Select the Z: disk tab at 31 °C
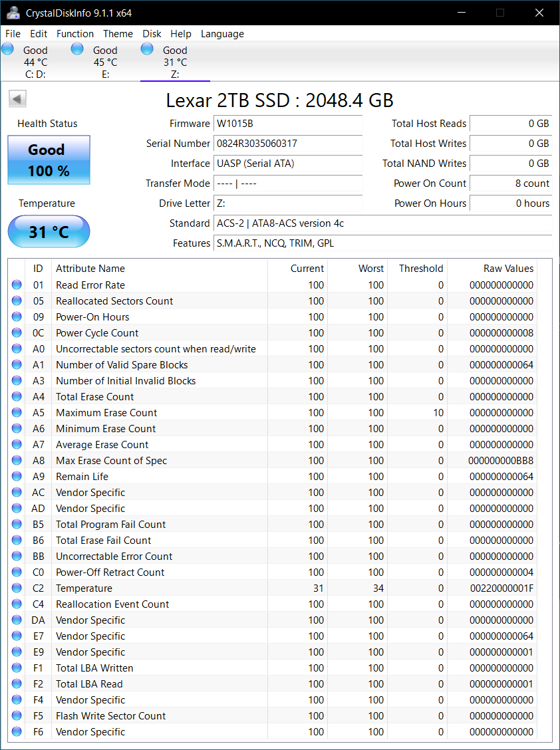This screenshot has width=560, height=750. coord(175,62)
